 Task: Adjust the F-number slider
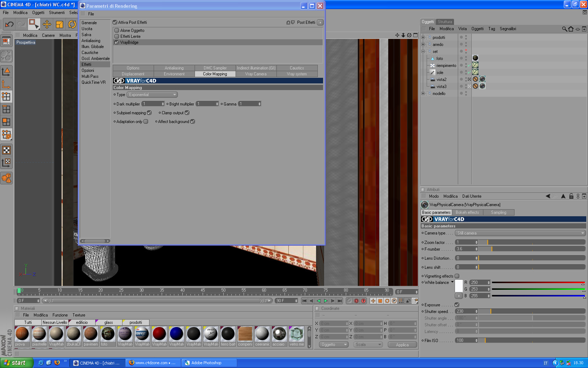532,249
